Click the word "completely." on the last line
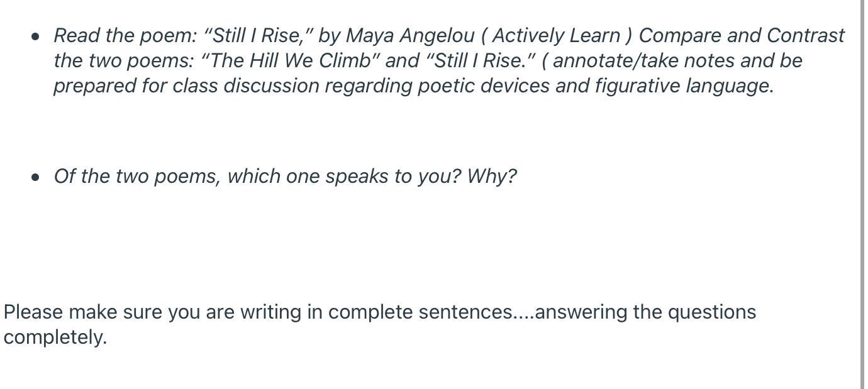Image resolution: width=868 pixels, height=389 pixels. click(55, 337)
